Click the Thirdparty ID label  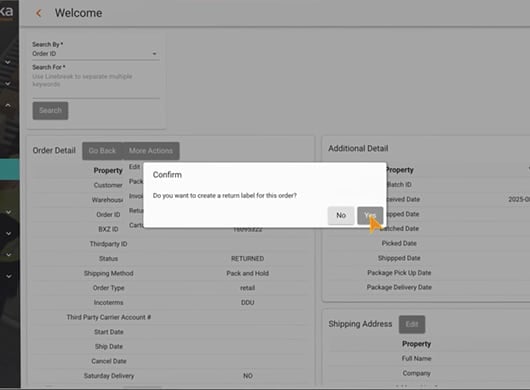click(x=109, y=244)
